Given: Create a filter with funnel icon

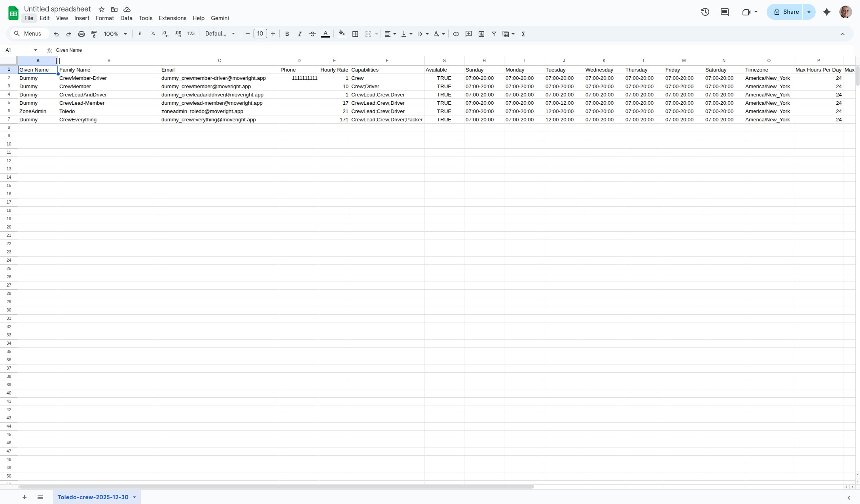Looking at the screenshot, I should [494, 34].
